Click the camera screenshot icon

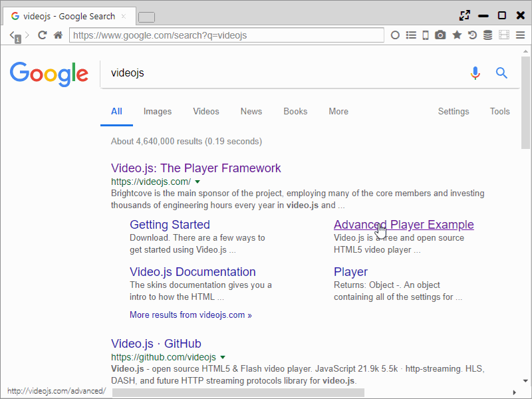point(440,35)
